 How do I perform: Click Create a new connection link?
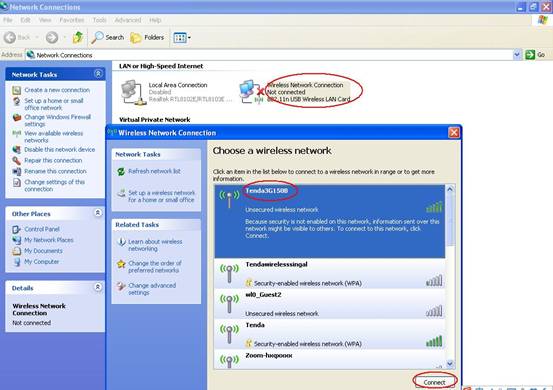coord(57,90)
